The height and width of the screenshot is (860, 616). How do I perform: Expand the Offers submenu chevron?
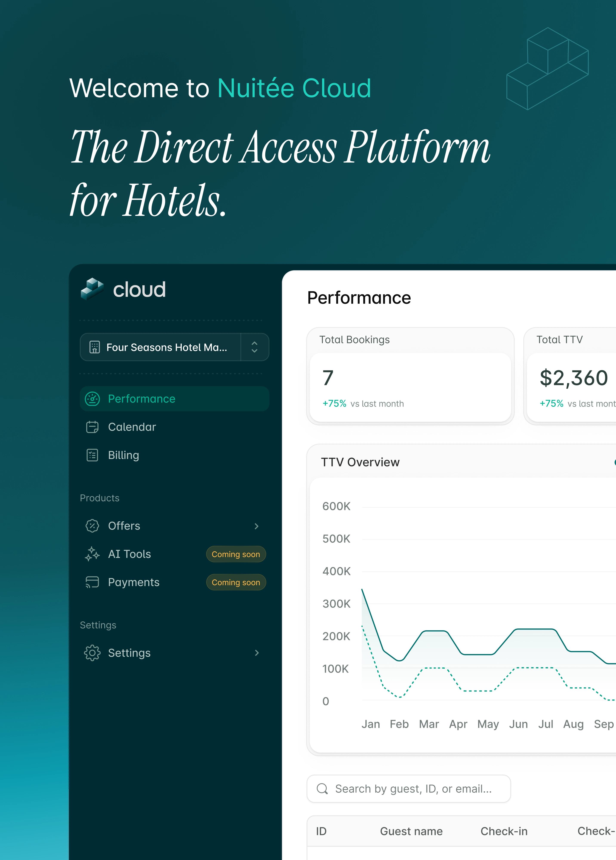pos(257,526)
